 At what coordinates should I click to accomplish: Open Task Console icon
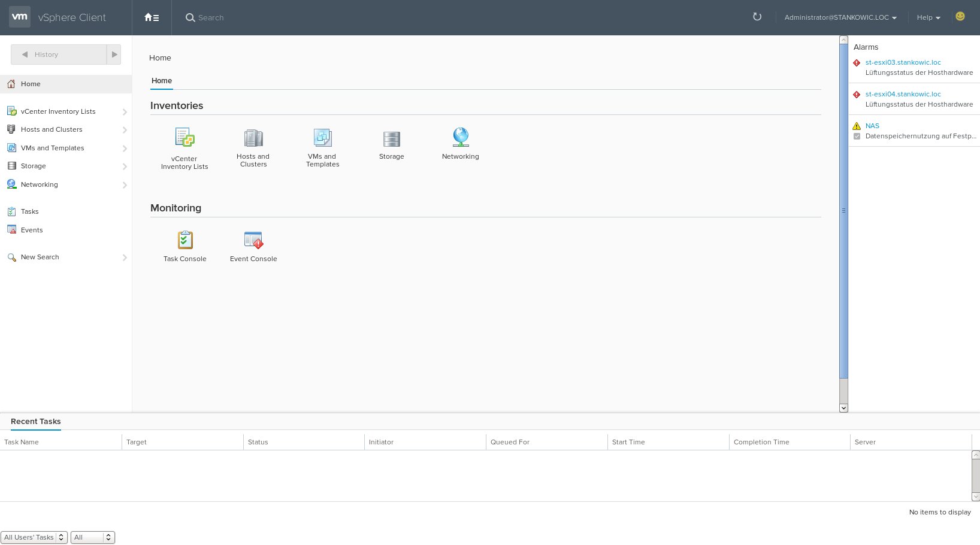[185, 240]
